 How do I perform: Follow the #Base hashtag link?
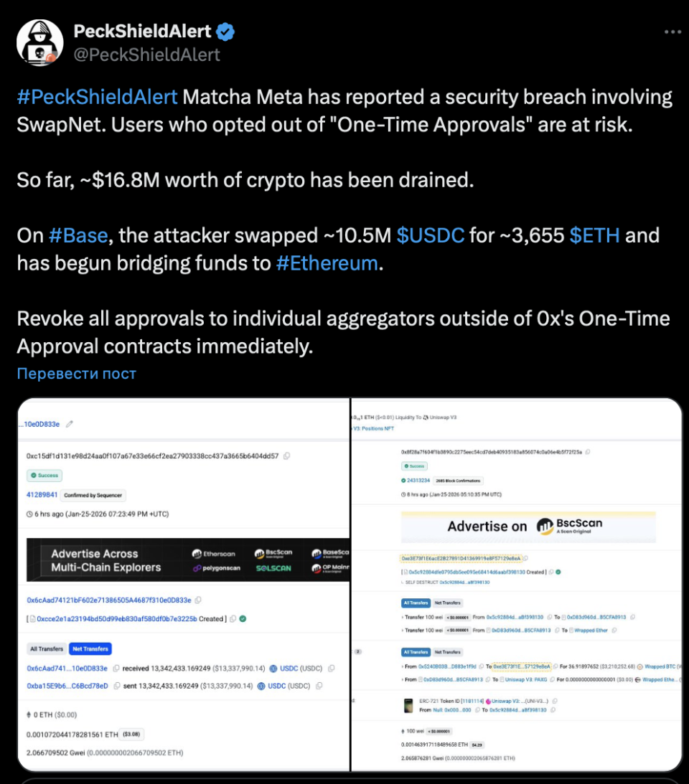(78, 235)
